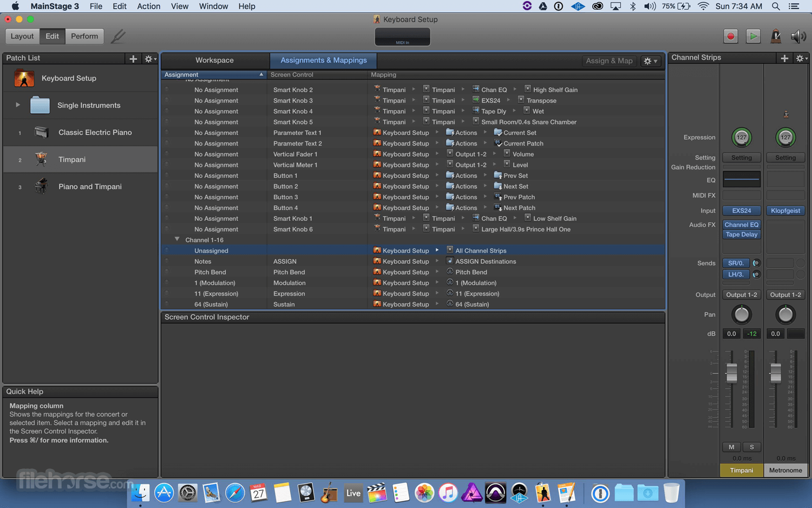Click the mapping arrow in the Unassigned row
812x508 pixels.
437,250
